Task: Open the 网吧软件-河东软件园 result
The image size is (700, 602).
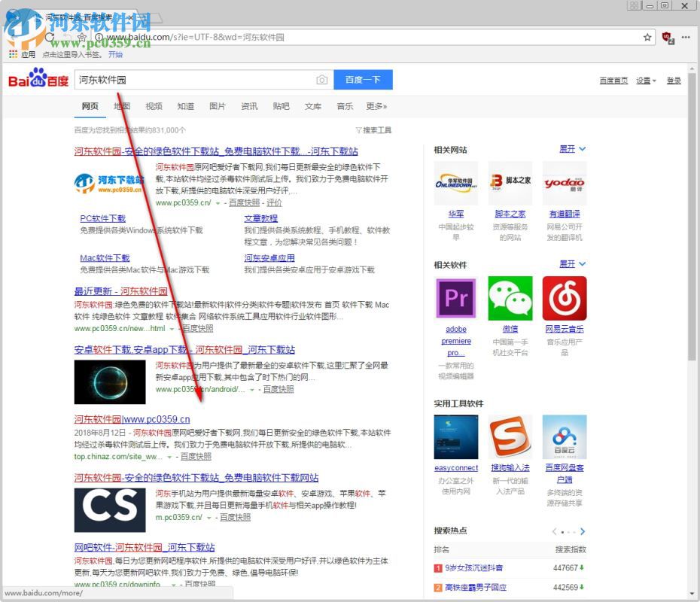Action: tap(145, 547)
